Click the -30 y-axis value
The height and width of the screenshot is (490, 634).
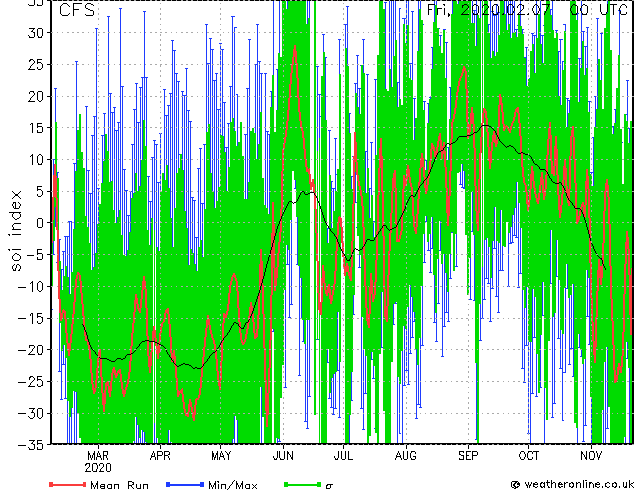click(32, 413)
